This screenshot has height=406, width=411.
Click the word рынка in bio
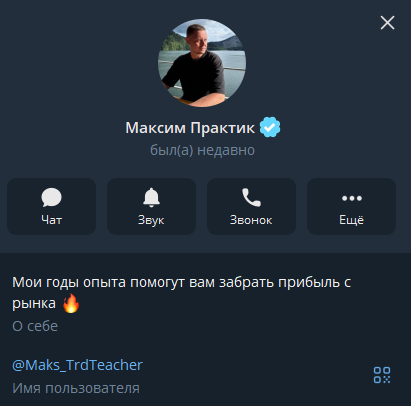34,304
